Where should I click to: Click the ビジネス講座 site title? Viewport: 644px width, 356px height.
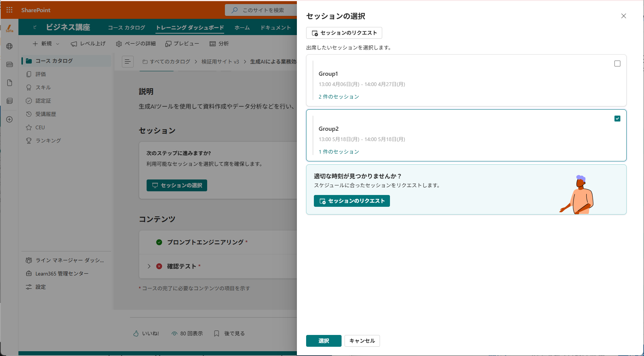(x=68, y=27)
